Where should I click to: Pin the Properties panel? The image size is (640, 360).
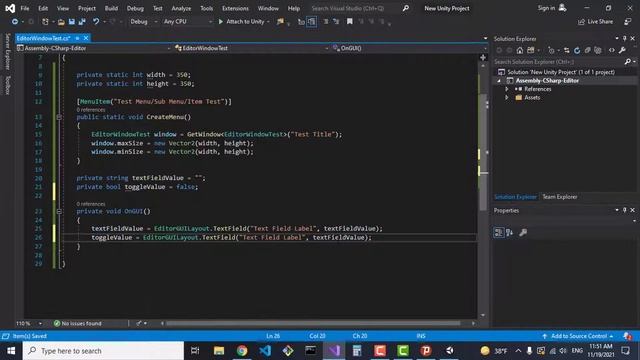624,210
